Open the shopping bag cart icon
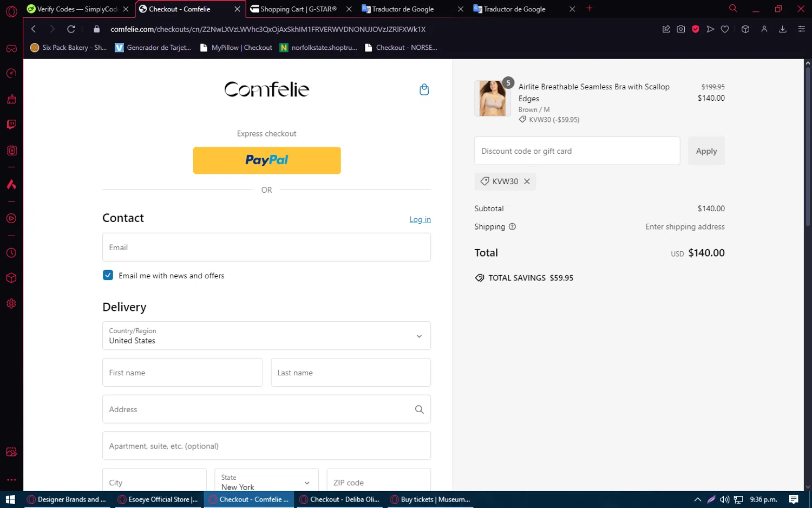 [424, 89]
